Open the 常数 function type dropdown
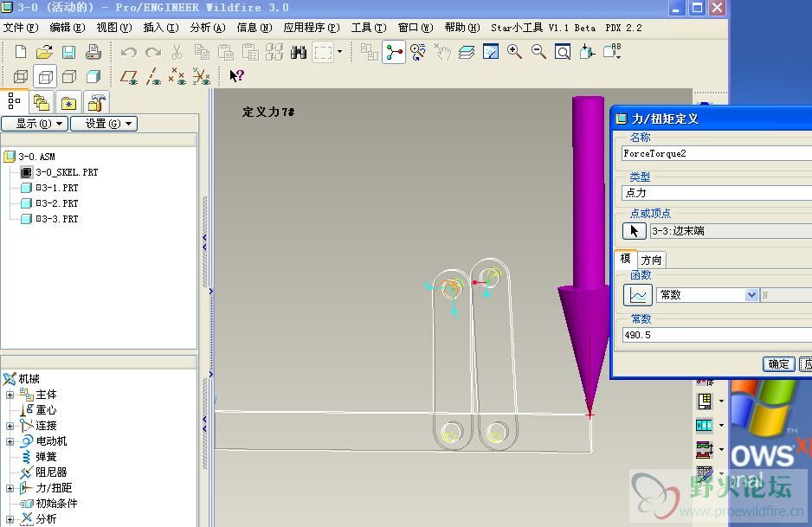 click(751, 295)
